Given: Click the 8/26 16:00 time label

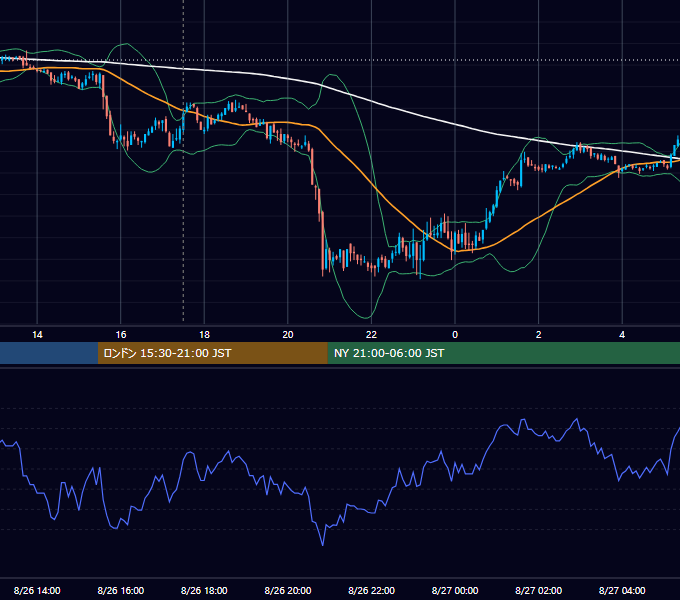Looking at the screenshot, I should (x=121, y=590).
